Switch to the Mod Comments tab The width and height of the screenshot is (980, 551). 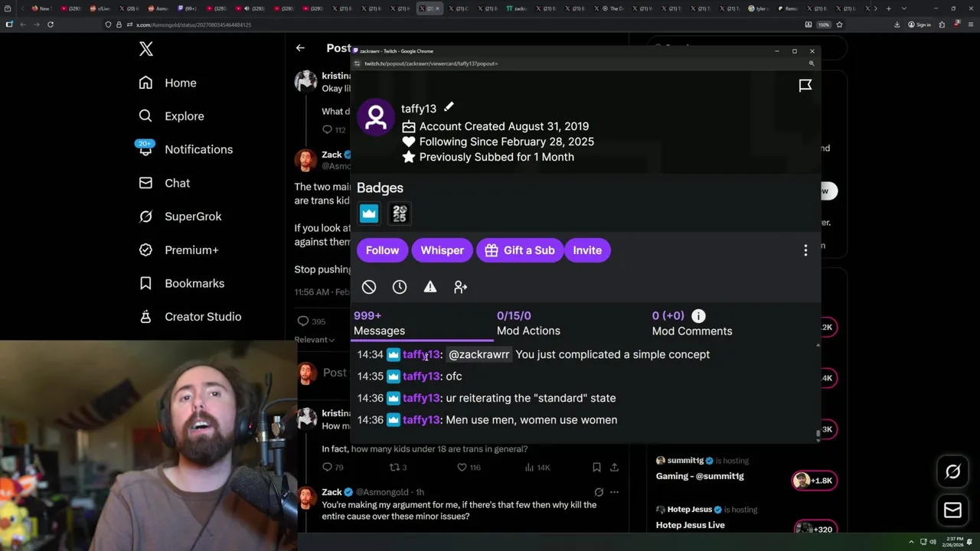click(x=691, y=323)
